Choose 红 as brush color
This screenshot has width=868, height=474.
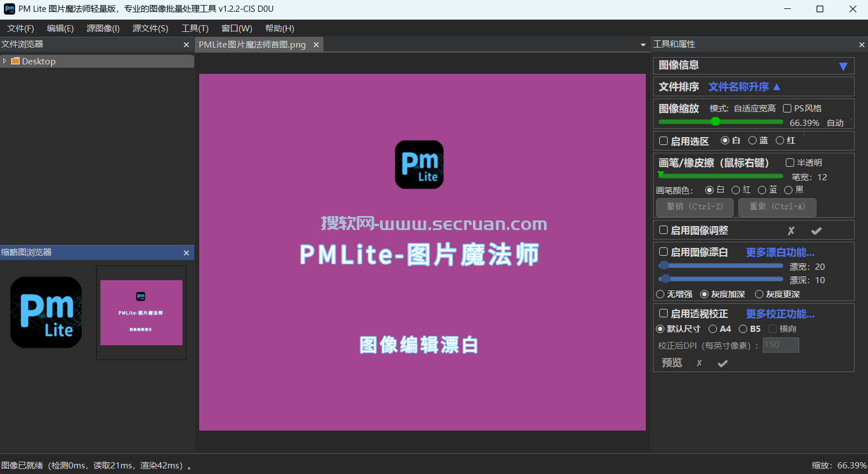(x=736, y=190)
